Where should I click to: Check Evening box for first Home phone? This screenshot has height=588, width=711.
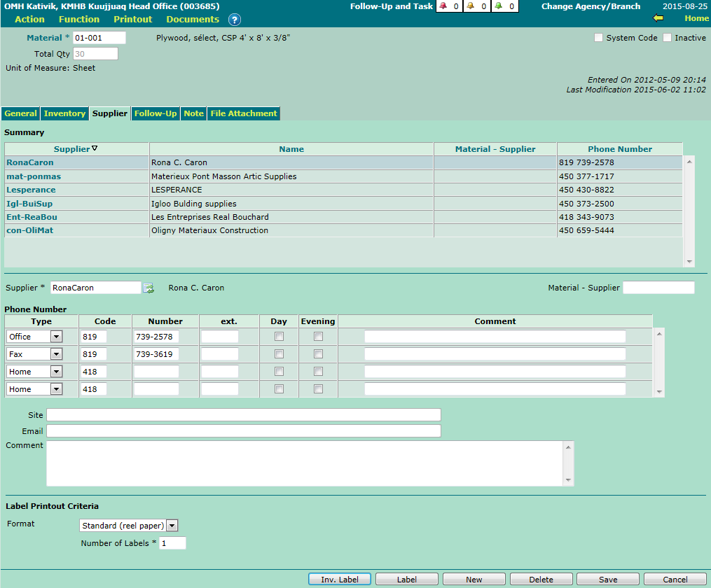tap(318, 372)
